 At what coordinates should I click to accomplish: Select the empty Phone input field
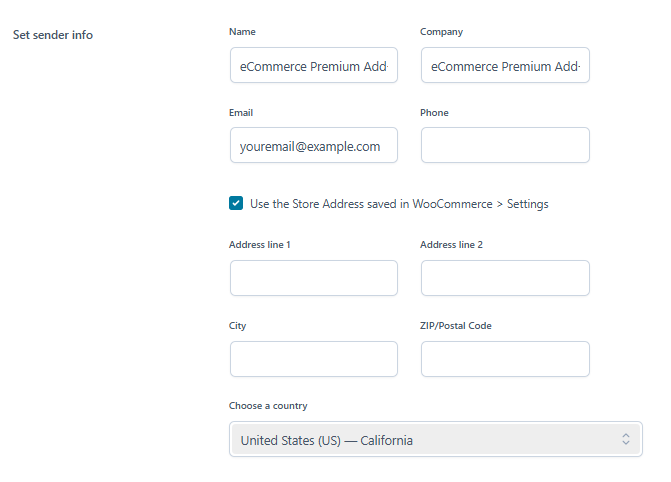point(505,145)
